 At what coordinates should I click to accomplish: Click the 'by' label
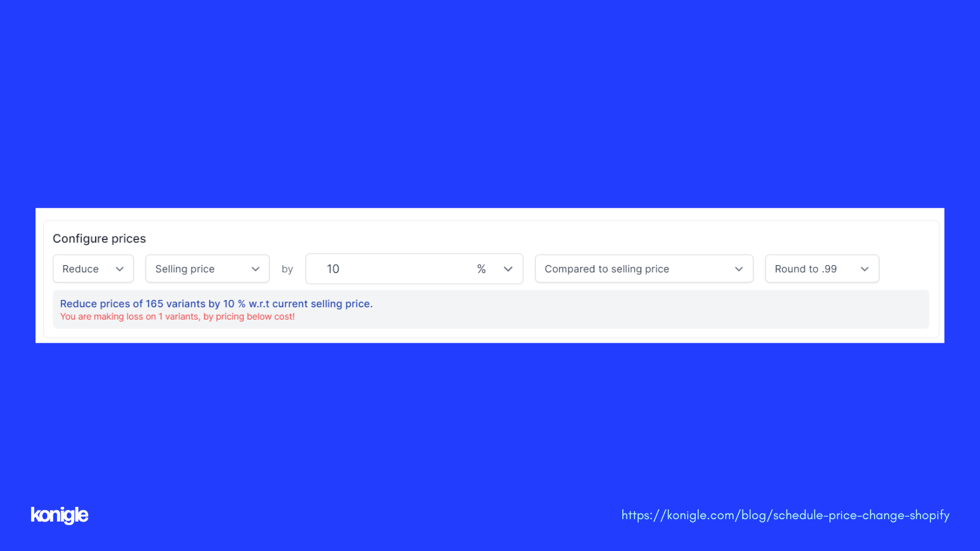[x=287, y=269]
